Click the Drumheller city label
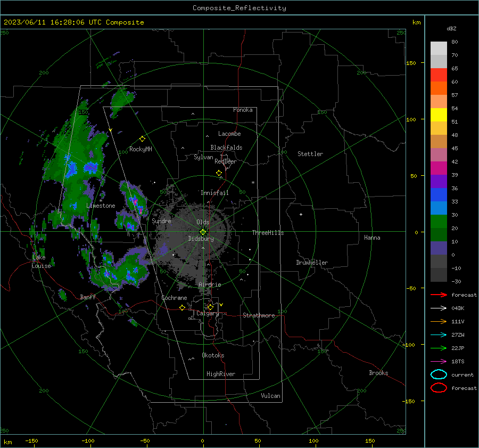Viewport: 479px width, 448px height. point(312,263)
